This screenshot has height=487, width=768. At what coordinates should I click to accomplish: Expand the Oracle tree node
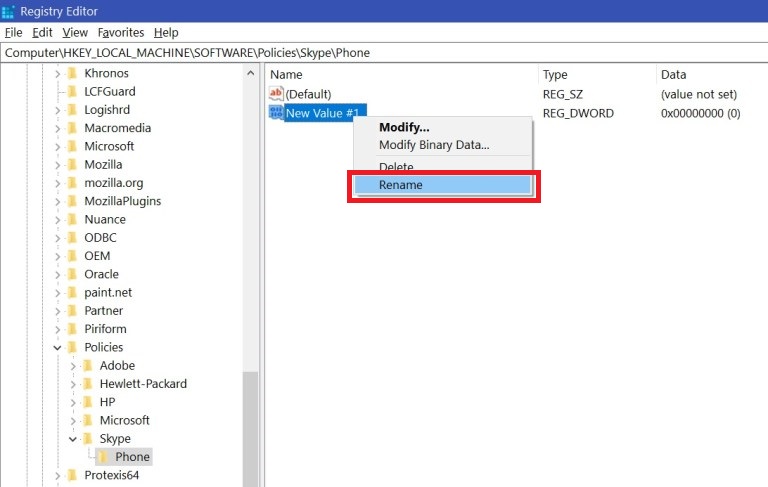(x=57, y=275)
